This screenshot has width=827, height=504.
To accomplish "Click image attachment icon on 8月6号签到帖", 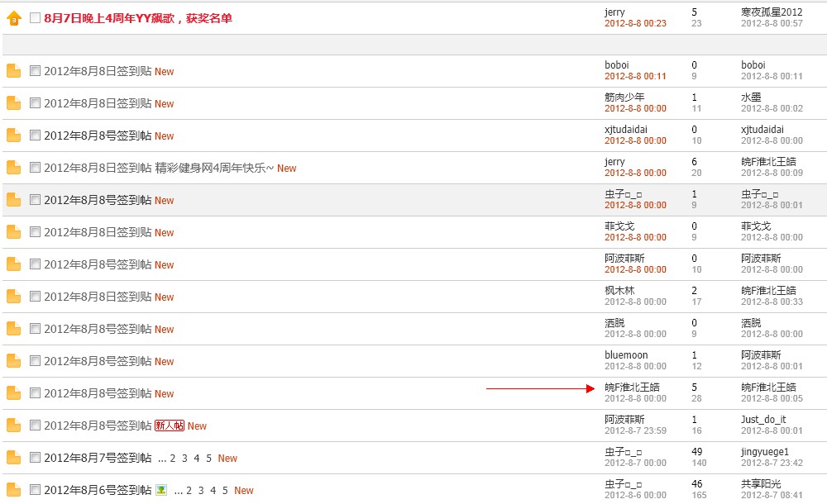I will pos(161,490).
